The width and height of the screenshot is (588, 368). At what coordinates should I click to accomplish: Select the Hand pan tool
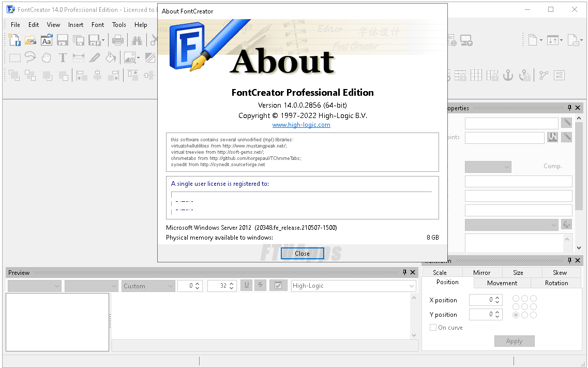click(x=47, y=58)
